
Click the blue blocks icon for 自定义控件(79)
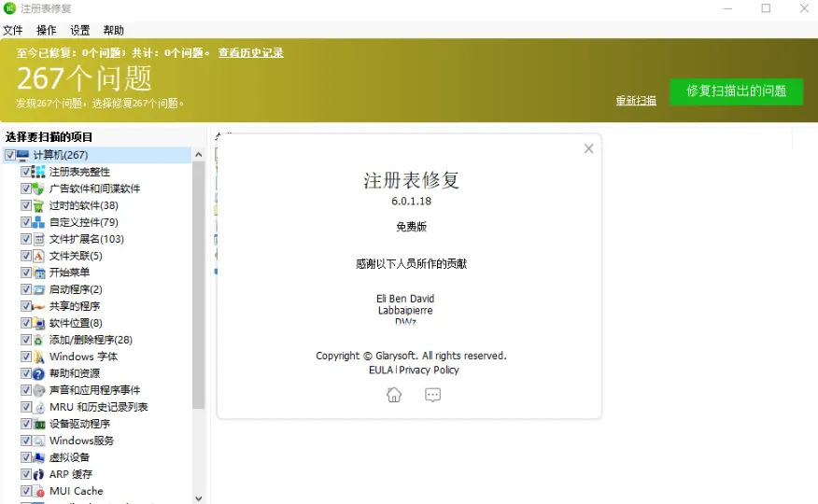(x=38, y=222)
